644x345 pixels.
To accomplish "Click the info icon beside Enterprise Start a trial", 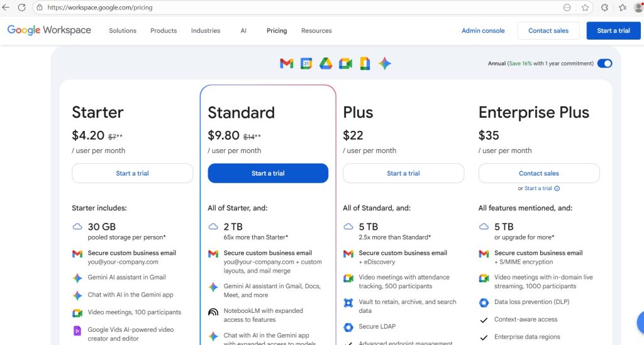I will coord(557,188).
